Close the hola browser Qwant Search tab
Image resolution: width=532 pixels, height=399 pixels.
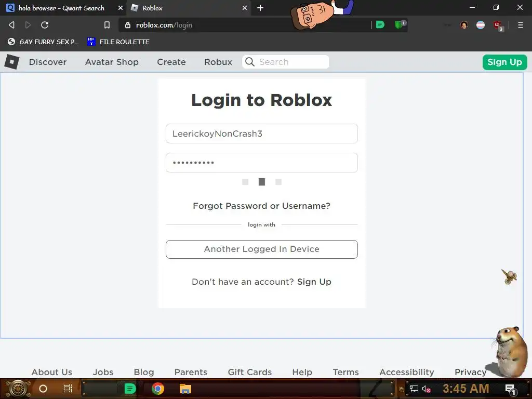[121, 8]
